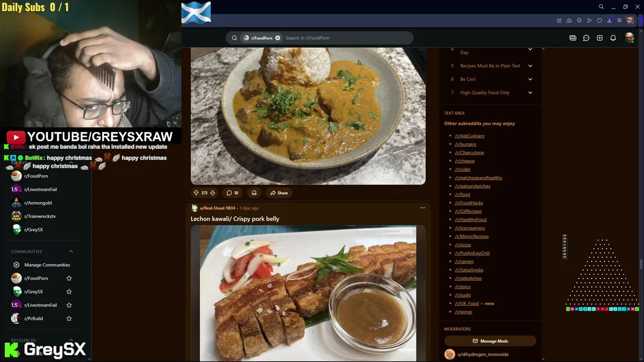Visit the /r/ramen link

[x=464, y=261]
